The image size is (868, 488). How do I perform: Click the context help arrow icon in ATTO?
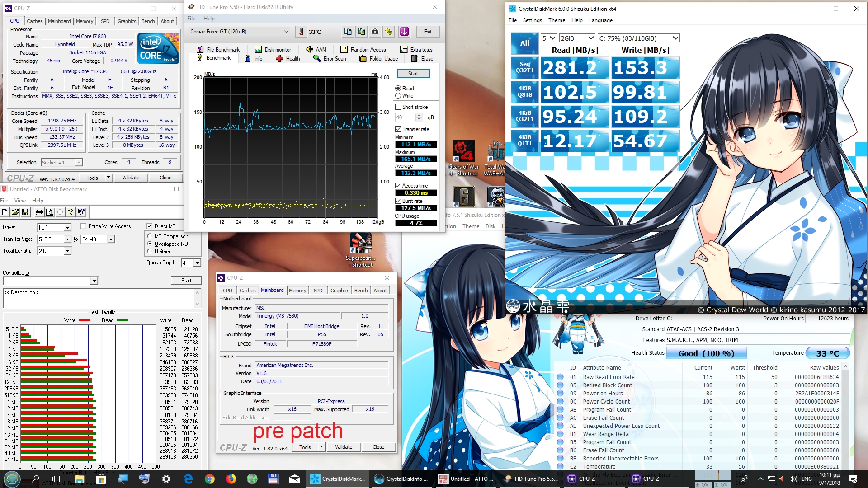pos(81,212)
